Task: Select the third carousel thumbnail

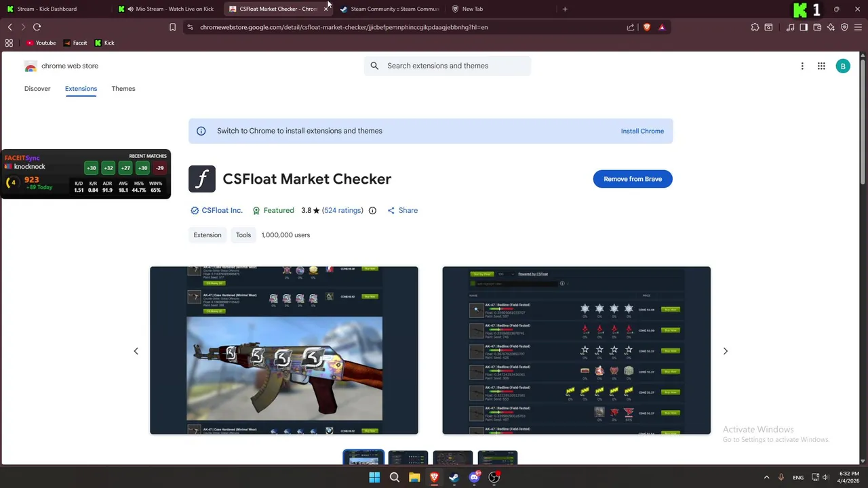Action: 453,458
